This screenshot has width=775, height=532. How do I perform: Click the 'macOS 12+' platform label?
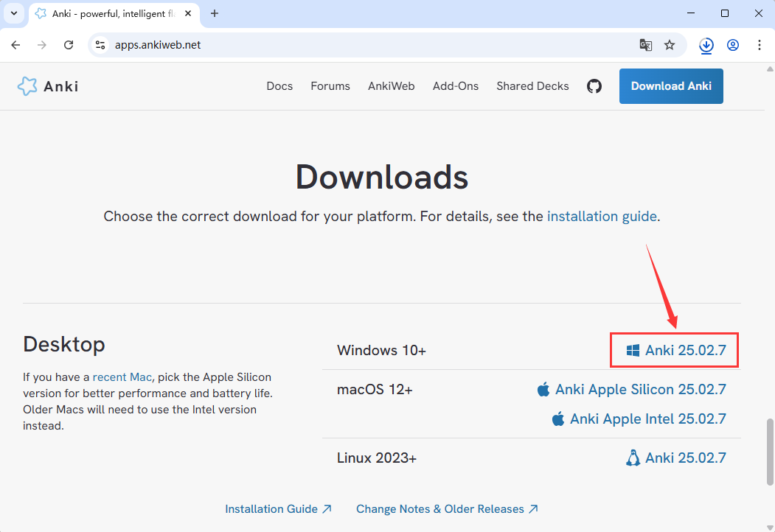pos(375,389)
